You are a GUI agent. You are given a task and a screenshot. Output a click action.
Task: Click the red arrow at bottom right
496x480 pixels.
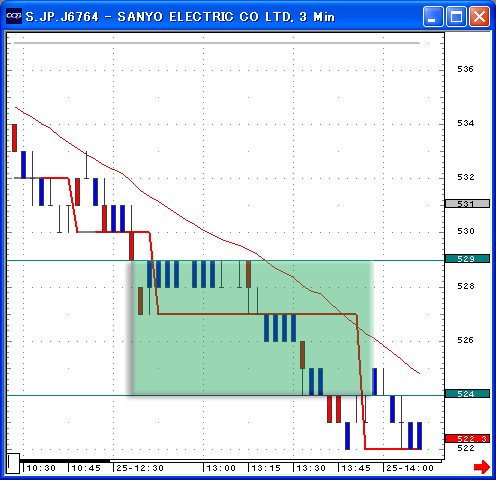point(482,466)
